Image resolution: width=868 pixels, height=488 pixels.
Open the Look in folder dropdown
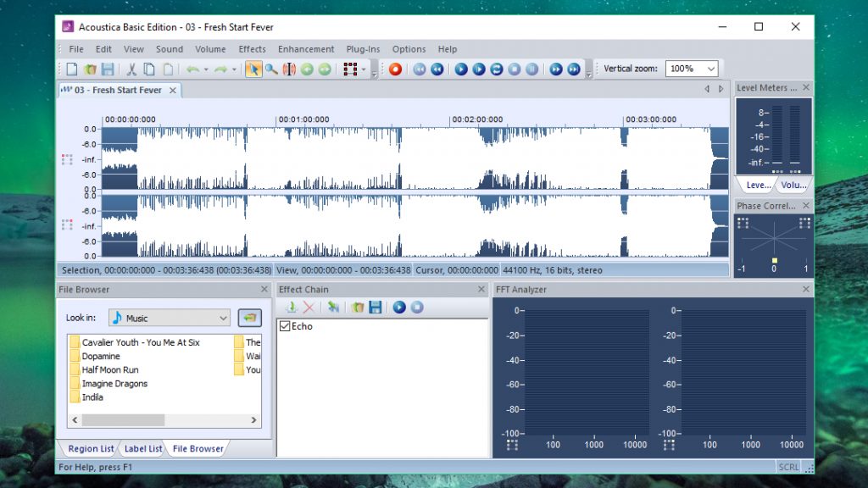tap(225, 318)
